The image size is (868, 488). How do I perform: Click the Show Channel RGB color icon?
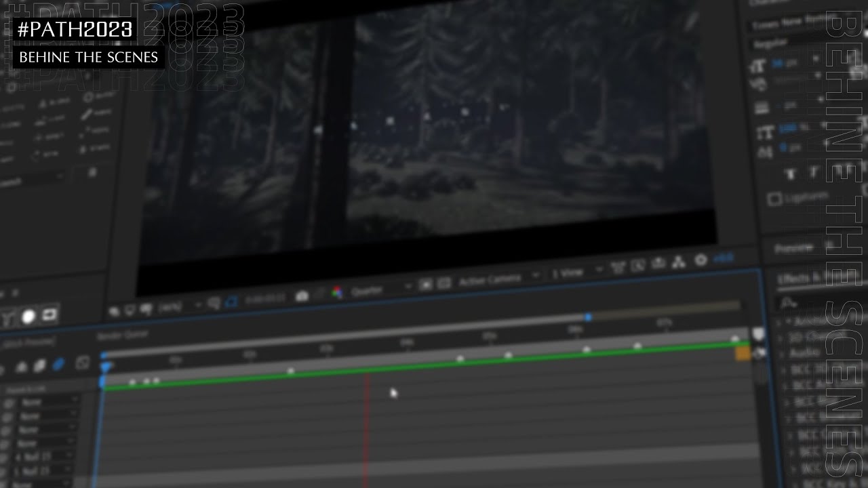coord(336,293)
